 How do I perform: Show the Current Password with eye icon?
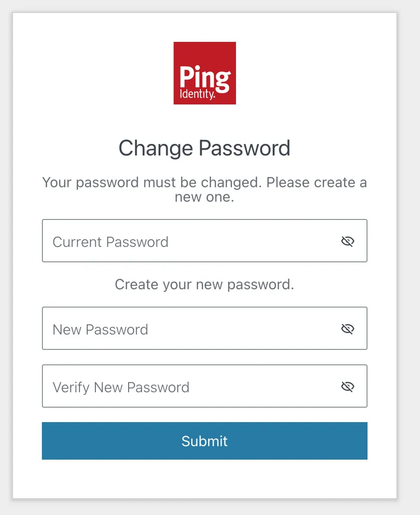347,242
